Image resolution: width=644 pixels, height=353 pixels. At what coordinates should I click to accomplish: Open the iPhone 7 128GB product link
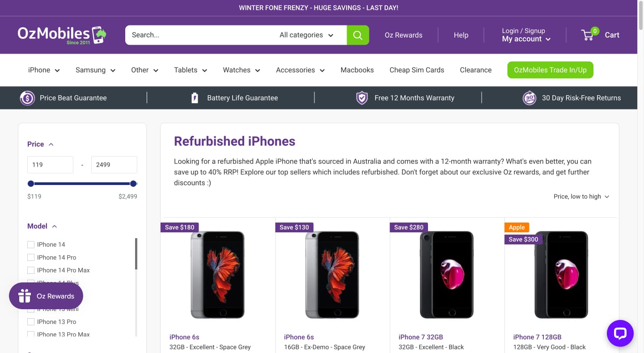[x=537, y=337]
